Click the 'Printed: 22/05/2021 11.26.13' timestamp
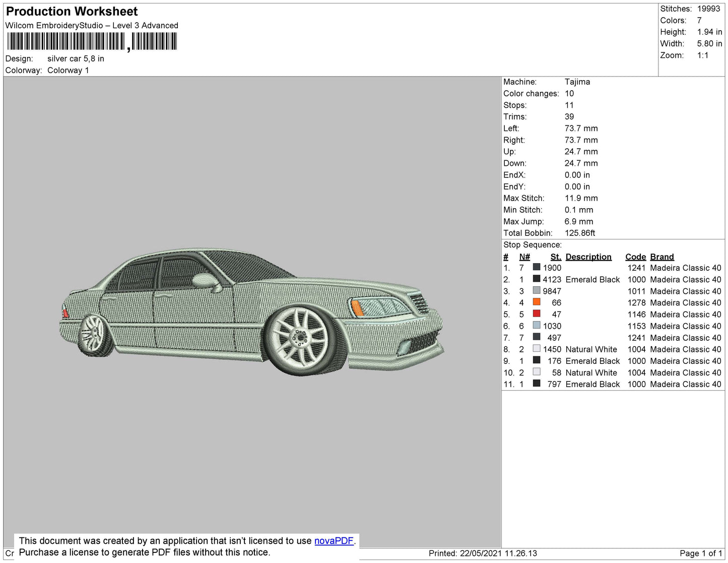Viewport: 728px width, 563px height. pyautogui.click(x=483, y=553)
